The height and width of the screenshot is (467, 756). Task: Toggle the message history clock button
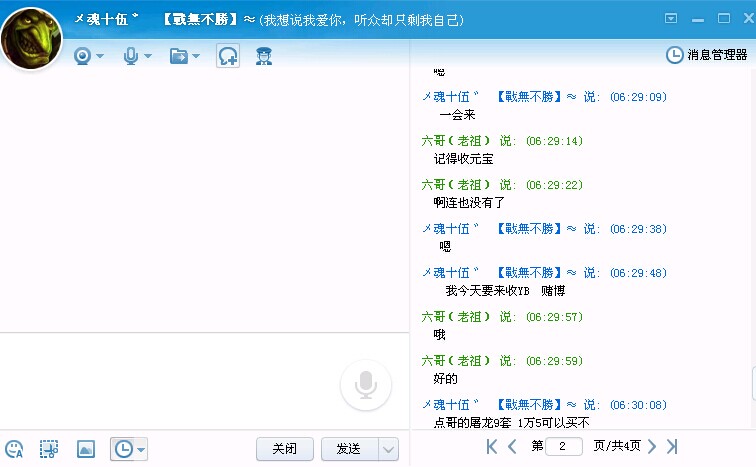[123, 449]
